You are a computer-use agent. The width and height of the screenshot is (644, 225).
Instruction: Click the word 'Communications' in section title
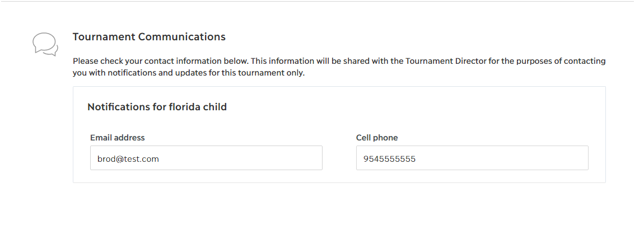click(x=181, y=37)
